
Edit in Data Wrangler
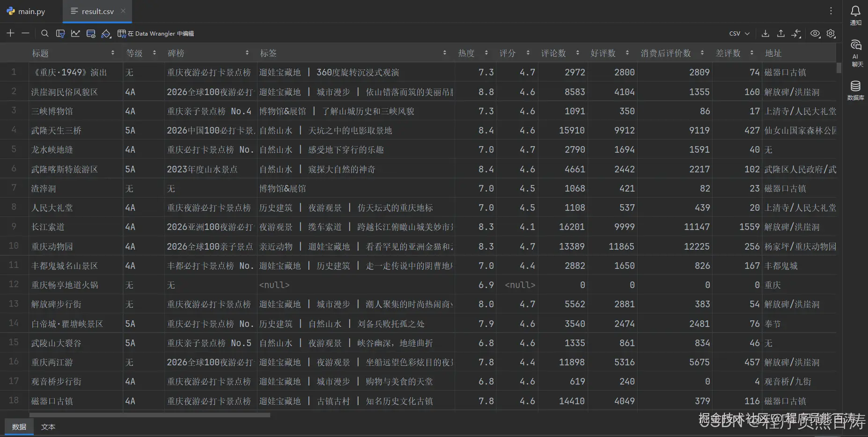[x=155, y=34]
